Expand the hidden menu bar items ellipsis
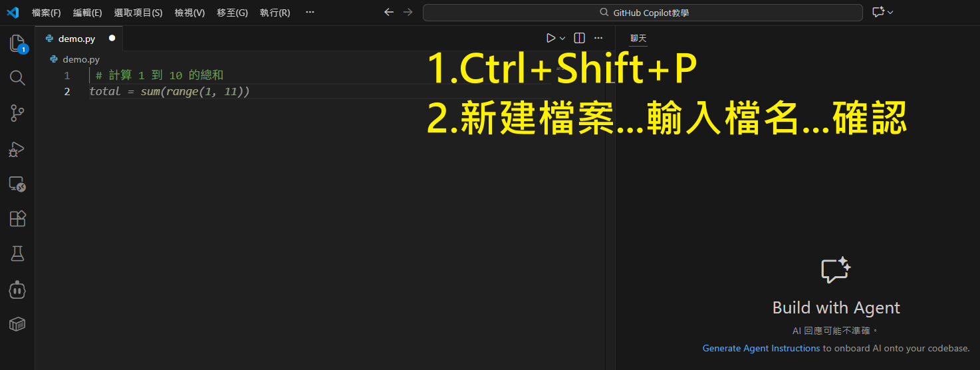This screenshot has height=370, width=980. 310,12
